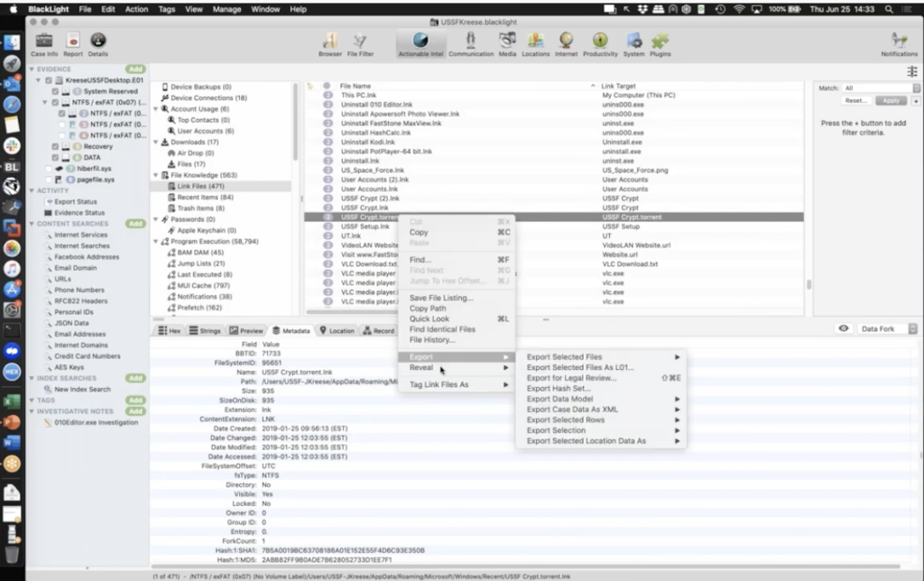This screenshot has width=924, height=581.
Task: Open Communication view
Action: [471, 45]
